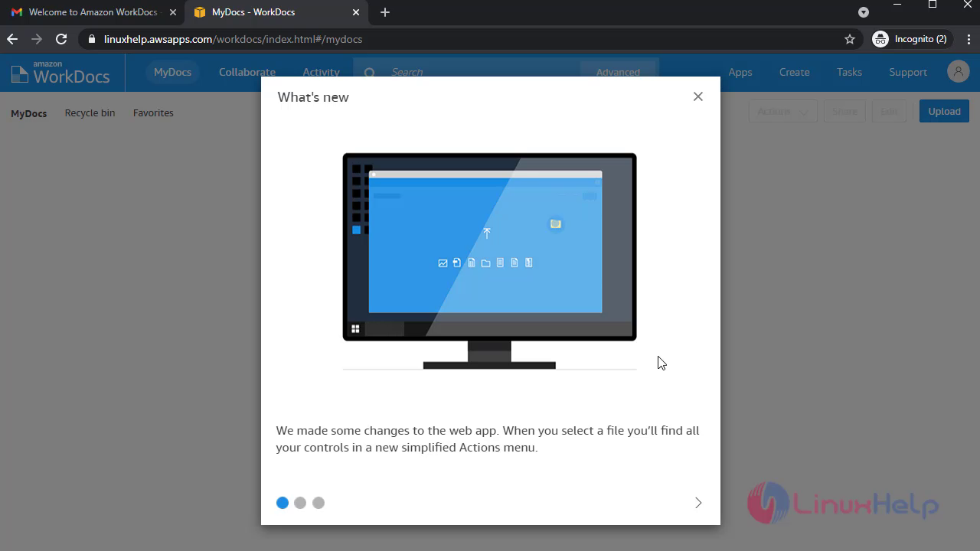This screenshot has width=980, height=551.
Task: Click the Gmail favicon on first tab
Action: 17,12
